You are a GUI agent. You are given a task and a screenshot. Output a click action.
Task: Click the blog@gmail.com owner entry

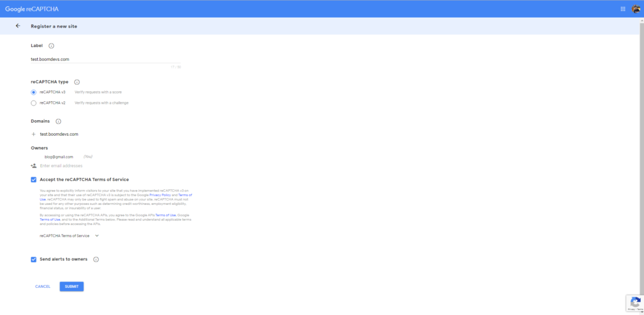[x=58, y=157]
